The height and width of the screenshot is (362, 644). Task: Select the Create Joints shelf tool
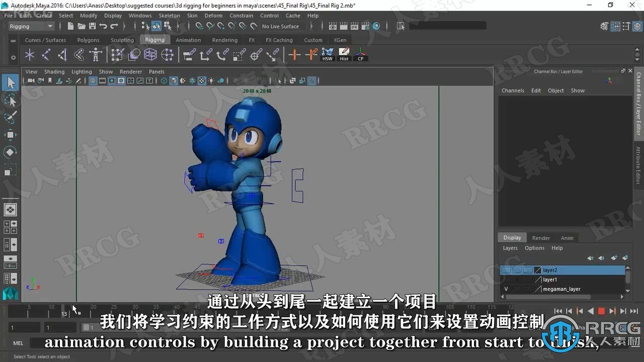click(46, 54)
